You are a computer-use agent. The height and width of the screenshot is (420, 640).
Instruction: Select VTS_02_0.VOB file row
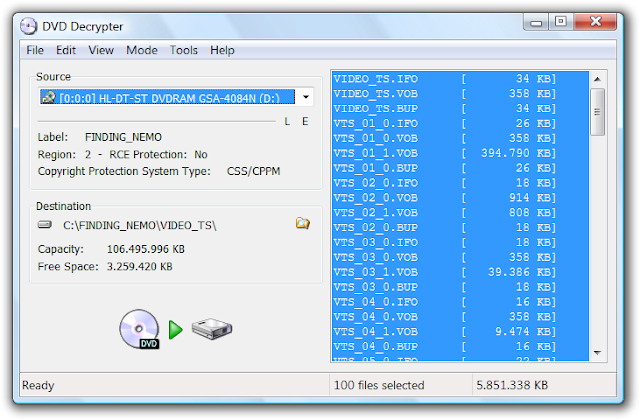pyautogui.click(x=460, y=198)
